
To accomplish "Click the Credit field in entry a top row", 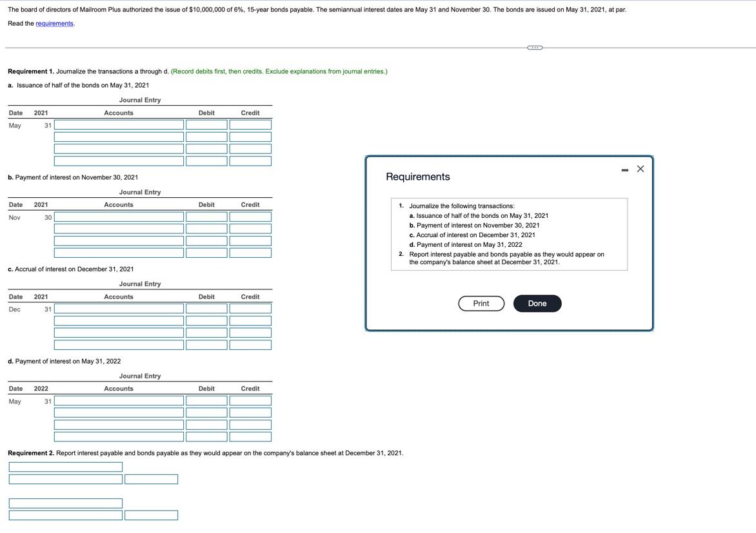I will 250,124.
